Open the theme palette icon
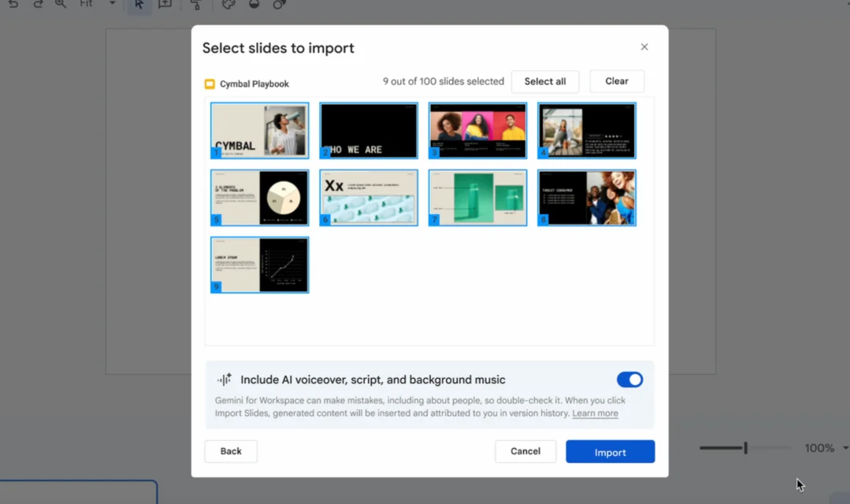 (228, 4)
